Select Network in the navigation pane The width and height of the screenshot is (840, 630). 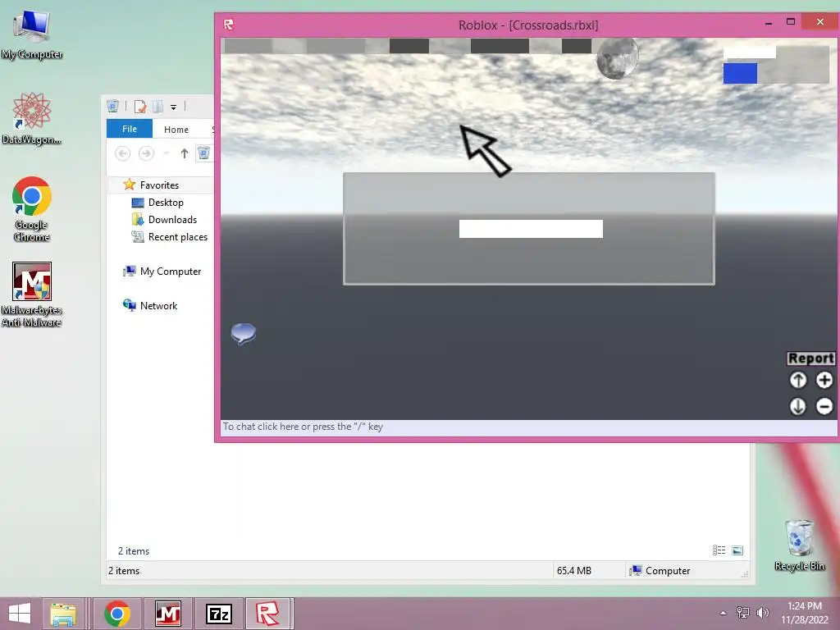158,305
